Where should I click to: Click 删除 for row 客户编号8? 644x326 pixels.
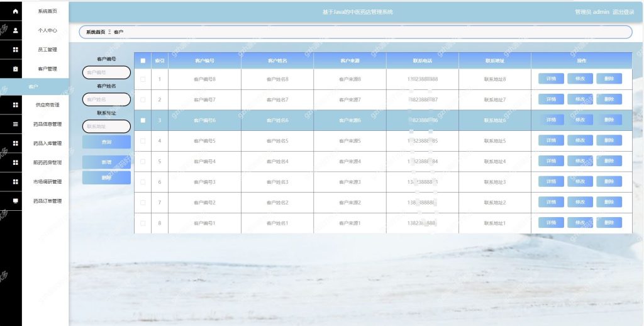coord(609,79)
